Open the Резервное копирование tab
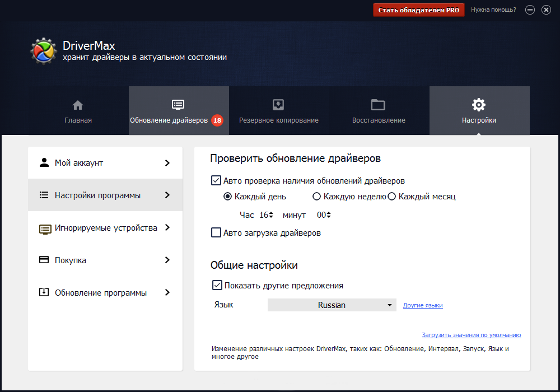Image resolution: width=560 pixels, height=392 pixels. coord(279,111)
